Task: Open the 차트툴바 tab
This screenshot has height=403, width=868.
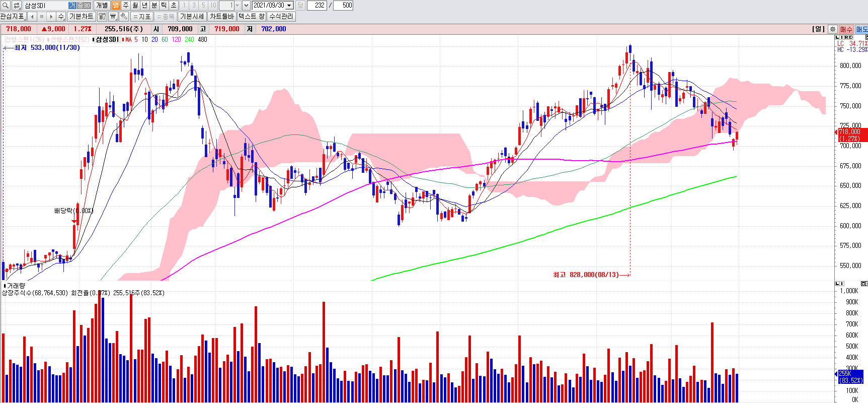Action: pyautogui.click(x=221, y=17)
